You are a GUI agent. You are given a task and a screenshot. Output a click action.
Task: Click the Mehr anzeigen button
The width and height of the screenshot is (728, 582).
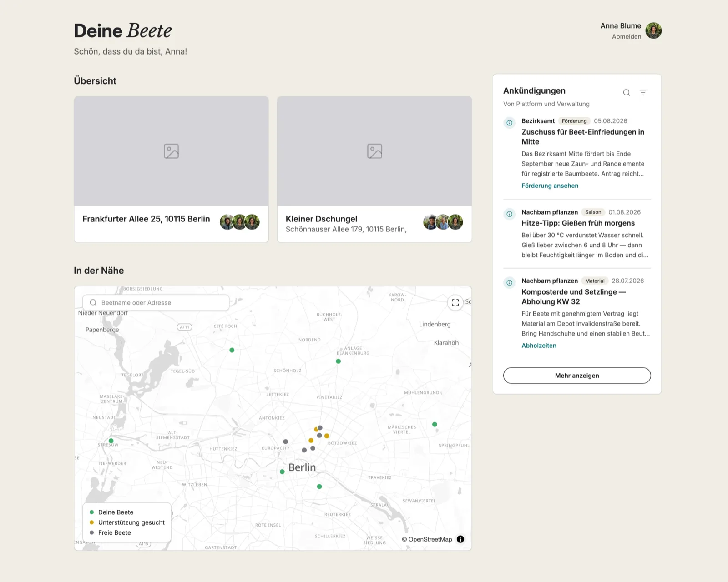577,376
